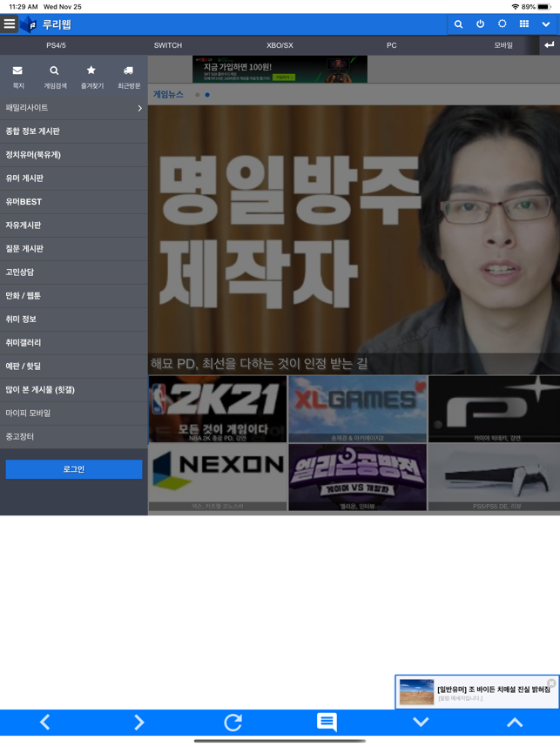Go back with bottom left arrow
The width and height of the screenshot is (560, 747).
tap(45, 723)
